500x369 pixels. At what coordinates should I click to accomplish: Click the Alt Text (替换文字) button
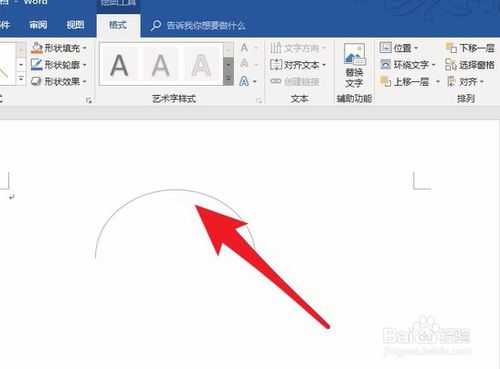pos(354,66)
